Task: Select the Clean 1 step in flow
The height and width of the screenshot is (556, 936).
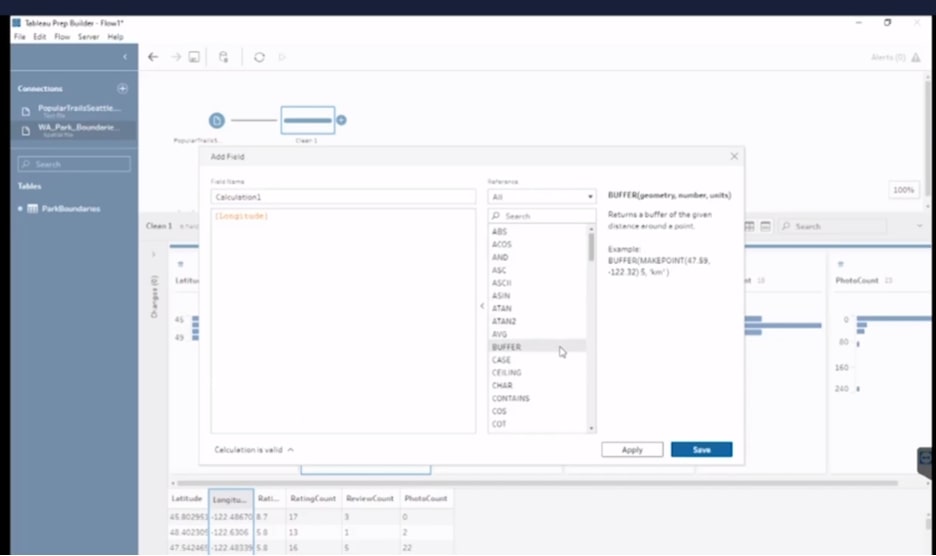Action: (x=307, y=120)
